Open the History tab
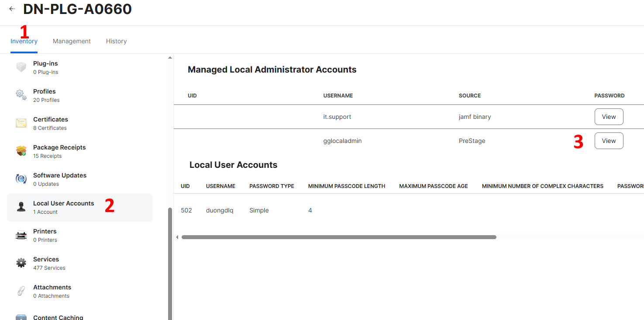This screenshot has width=644, height=320. tap(116, 41)
